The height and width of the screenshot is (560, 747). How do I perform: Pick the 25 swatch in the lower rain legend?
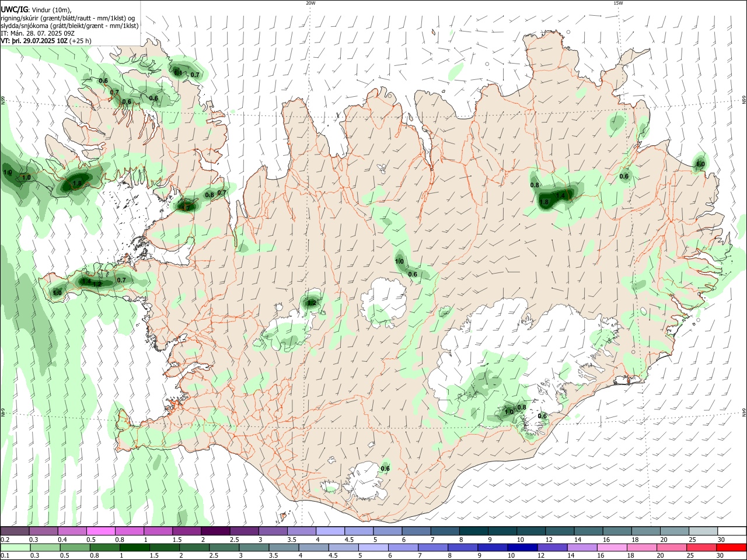tap(701, 547)
